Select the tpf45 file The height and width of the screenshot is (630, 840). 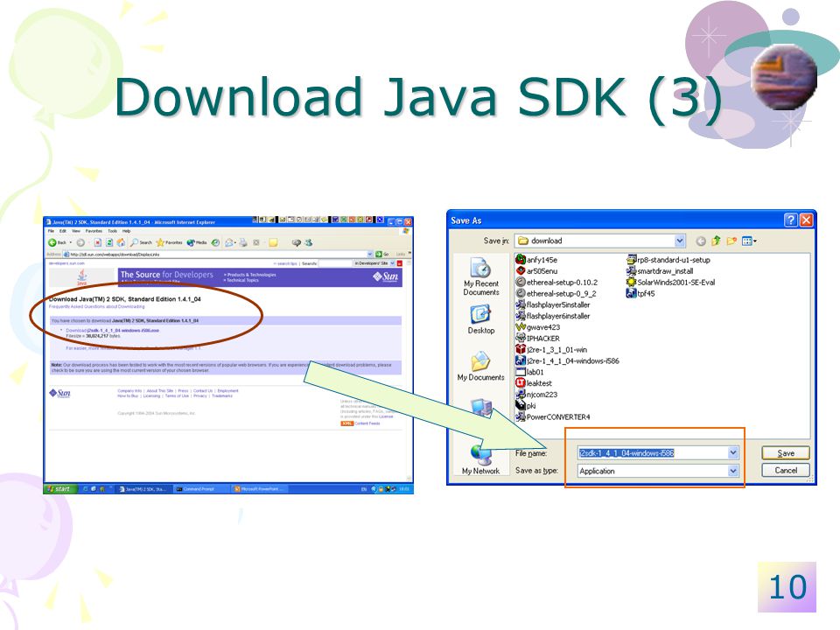pos(640,294)
